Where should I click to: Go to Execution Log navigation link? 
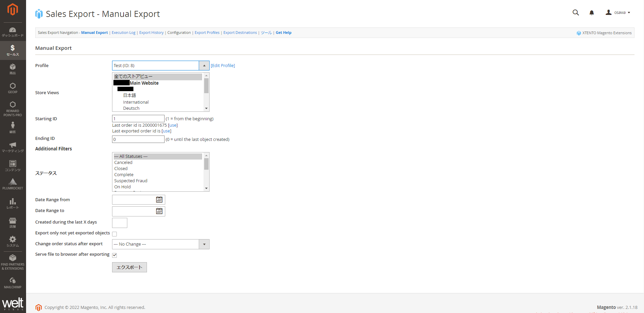point(123,33)
